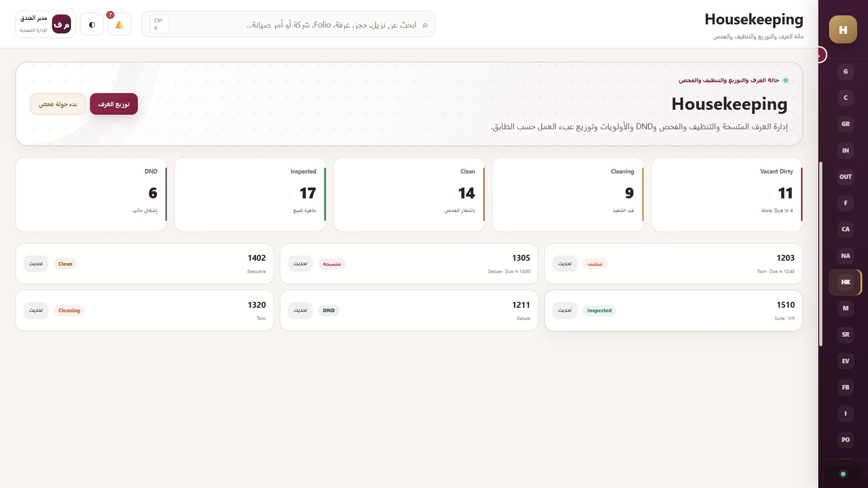Open the DND stat card

(91, 195)
